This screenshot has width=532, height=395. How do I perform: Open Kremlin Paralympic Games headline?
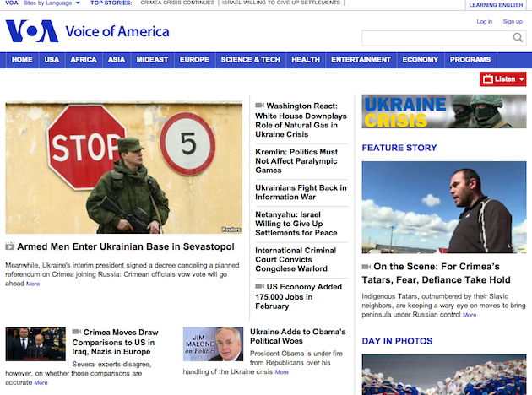tap(296, 161)
